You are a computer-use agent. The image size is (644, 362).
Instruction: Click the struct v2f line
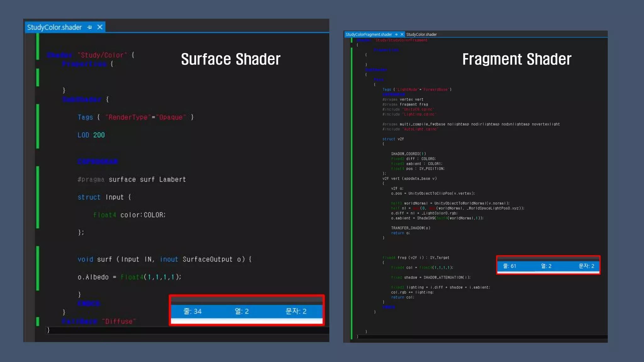393,139
